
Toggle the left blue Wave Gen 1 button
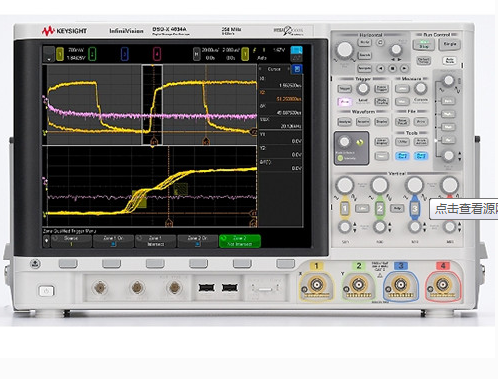(x=402, y=156)
